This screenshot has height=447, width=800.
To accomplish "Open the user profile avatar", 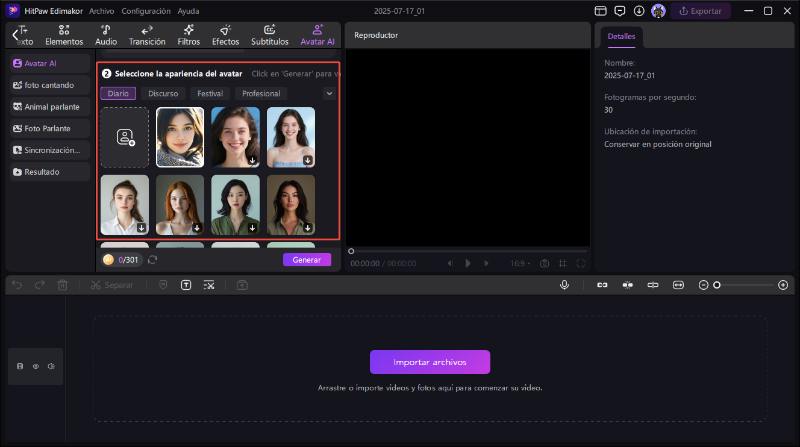I will click(658, 11).
